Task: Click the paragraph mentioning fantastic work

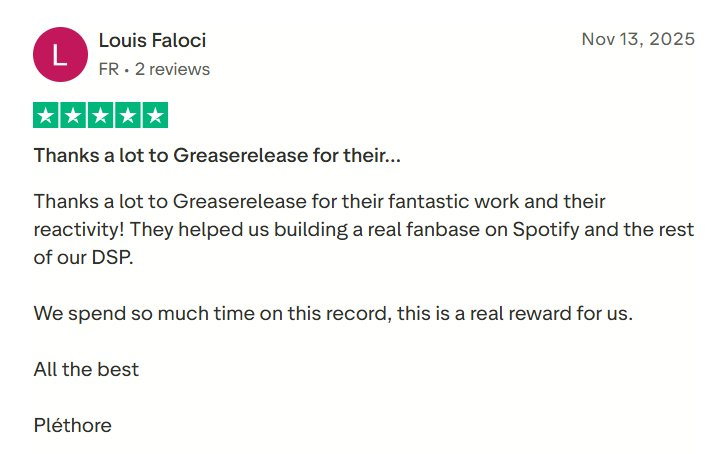Action: click(x=364, y=230)
